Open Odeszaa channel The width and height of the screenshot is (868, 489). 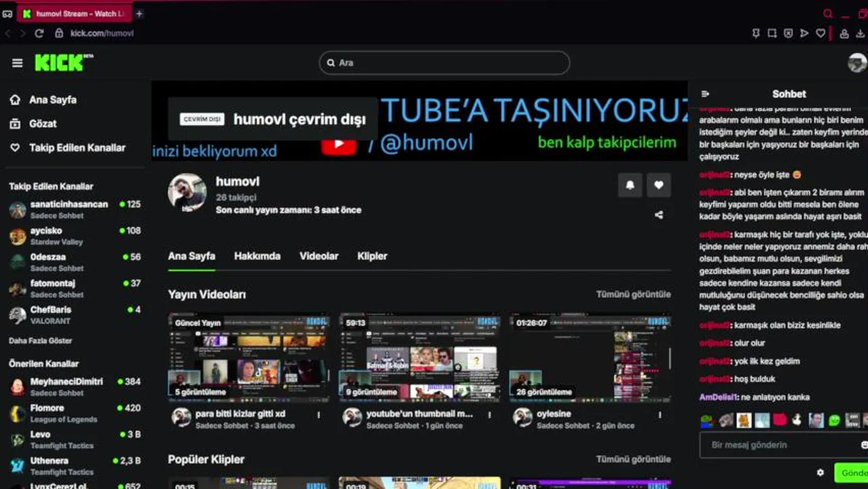(75, 262)
